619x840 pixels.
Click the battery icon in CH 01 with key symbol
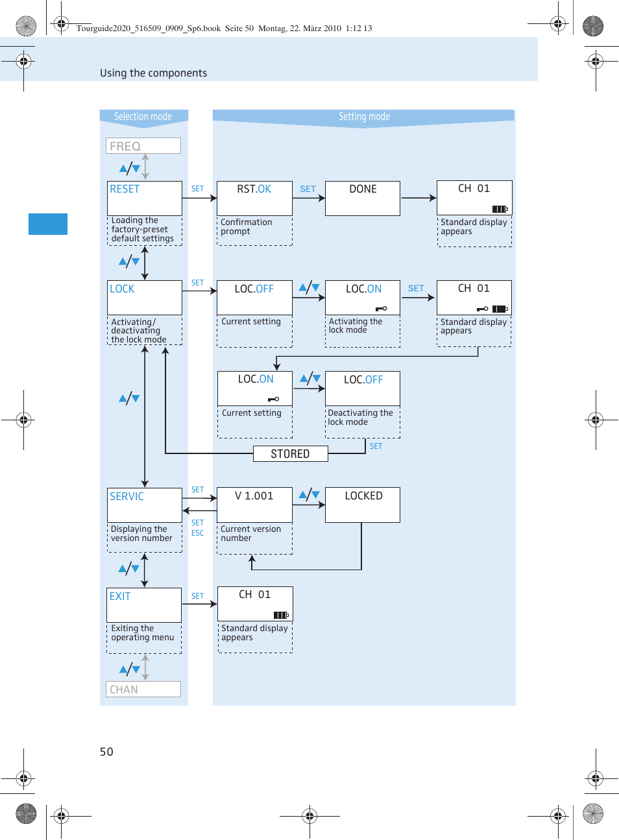(500, 309)
